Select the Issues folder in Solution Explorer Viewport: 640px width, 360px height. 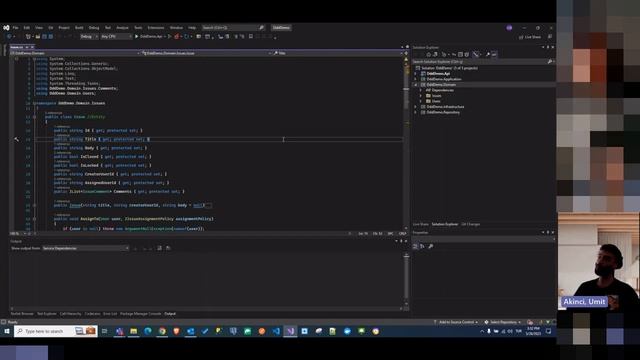click(x=436, y=96)
